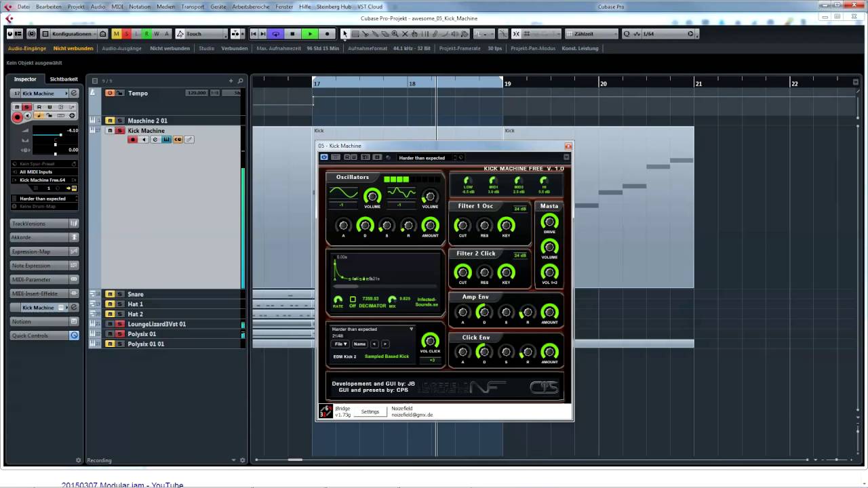Open the MIDI menu
Viewport: 868px width, 488px height.
coord(117,7)
